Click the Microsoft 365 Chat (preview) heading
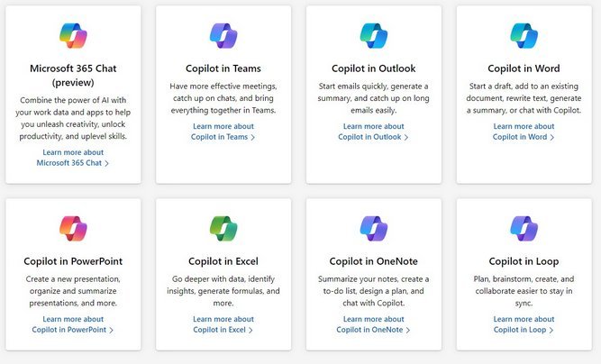This screenshot has width=601, height=364. [73, 75]
